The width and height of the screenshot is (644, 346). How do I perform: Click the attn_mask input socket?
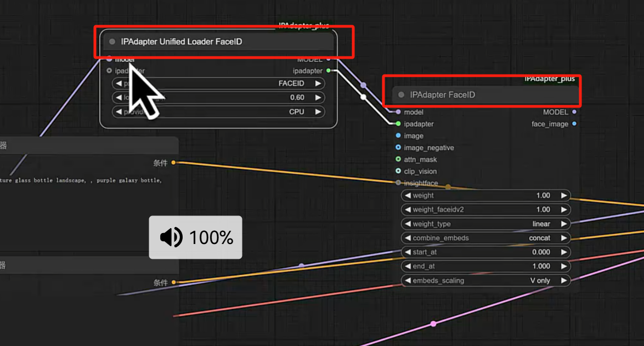(x=398, y=160)
